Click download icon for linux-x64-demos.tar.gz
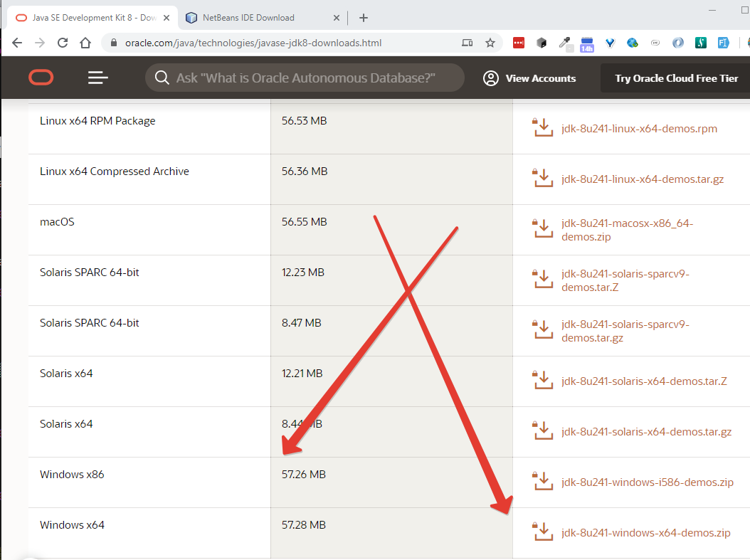 tap(543, 177)
